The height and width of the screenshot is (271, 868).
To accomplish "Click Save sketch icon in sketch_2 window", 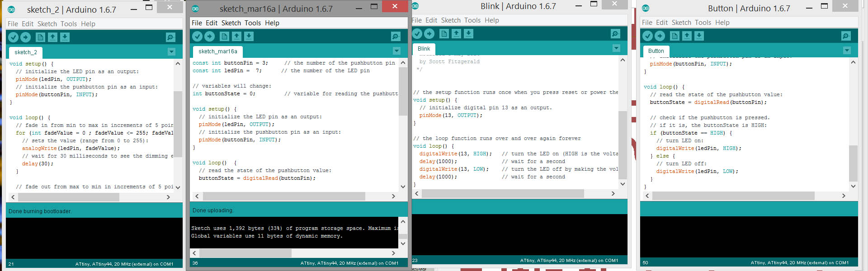I will pos(65,37).
